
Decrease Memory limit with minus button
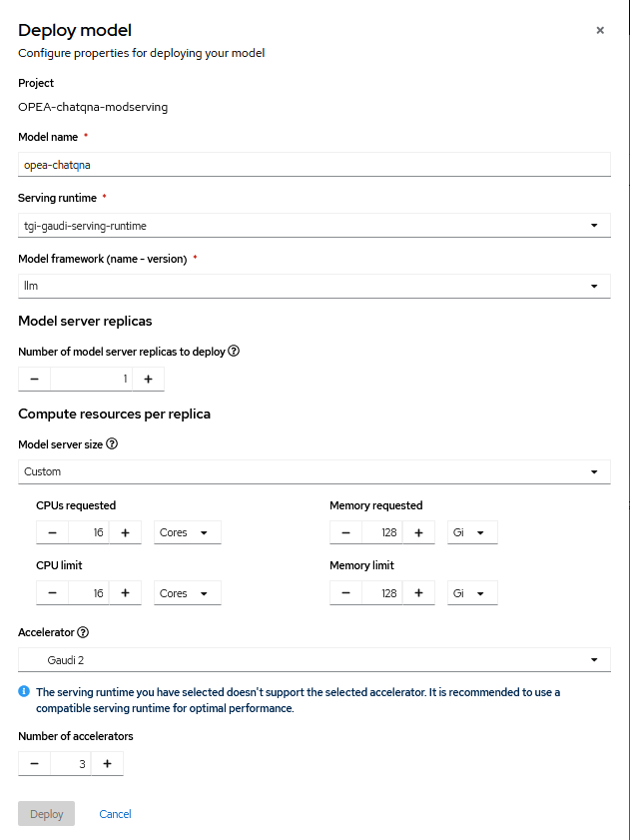pos(345,593)
